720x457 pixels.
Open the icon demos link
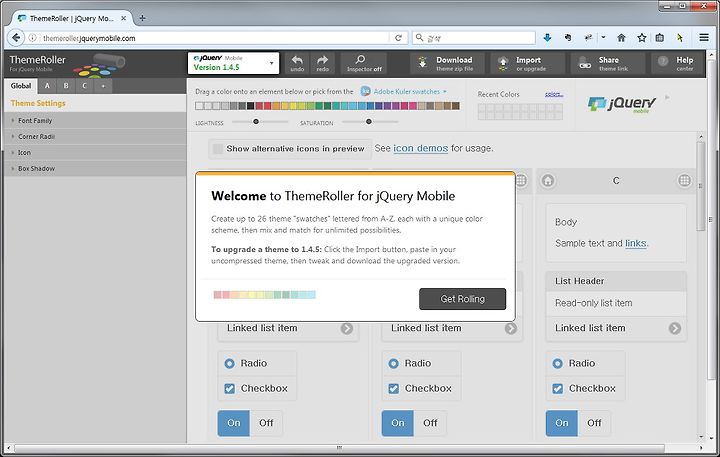421,148
